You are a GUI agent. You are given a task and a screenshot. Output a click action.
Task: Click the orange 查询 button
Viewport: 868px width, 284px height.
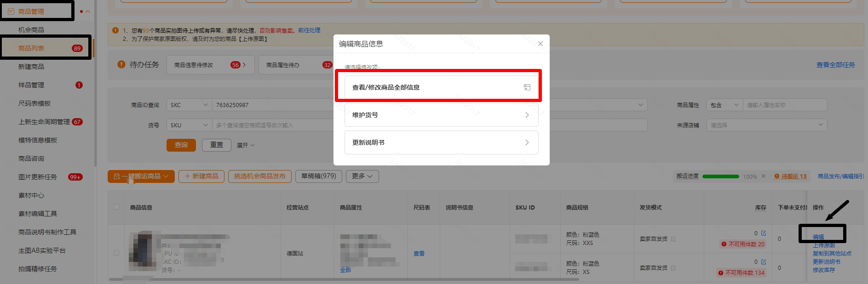[181, 145]
